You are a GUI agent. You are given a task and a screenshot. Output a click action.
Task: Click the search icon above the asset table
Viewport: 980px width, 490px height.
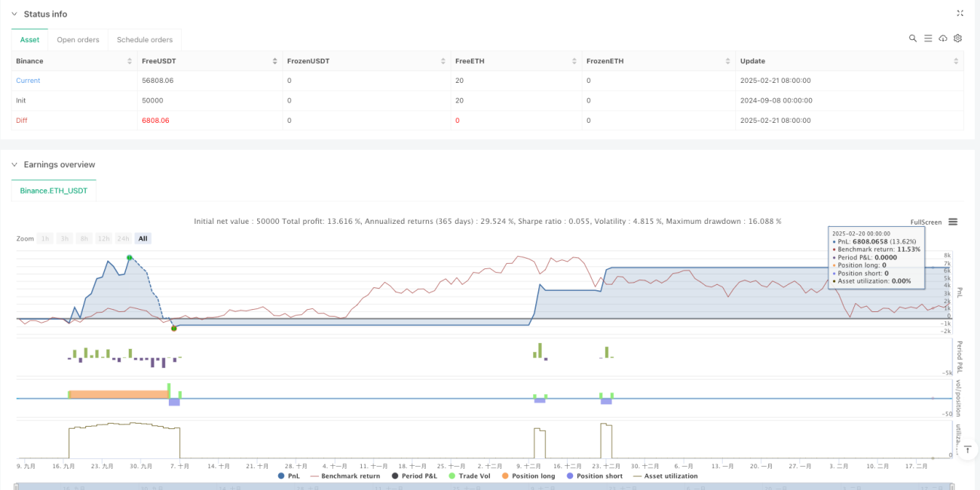(x=913, y=38)
